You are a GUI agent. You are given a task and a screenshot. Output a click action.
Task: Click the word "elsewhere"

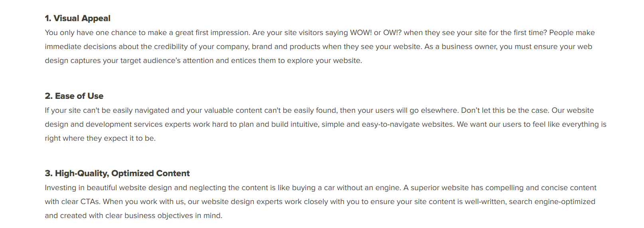(438, 110)
